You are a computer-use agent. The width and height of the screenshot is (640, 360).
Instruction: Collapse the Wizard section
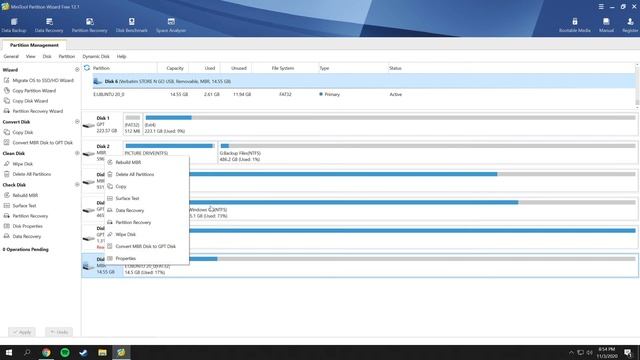click(x=77, y=70)
